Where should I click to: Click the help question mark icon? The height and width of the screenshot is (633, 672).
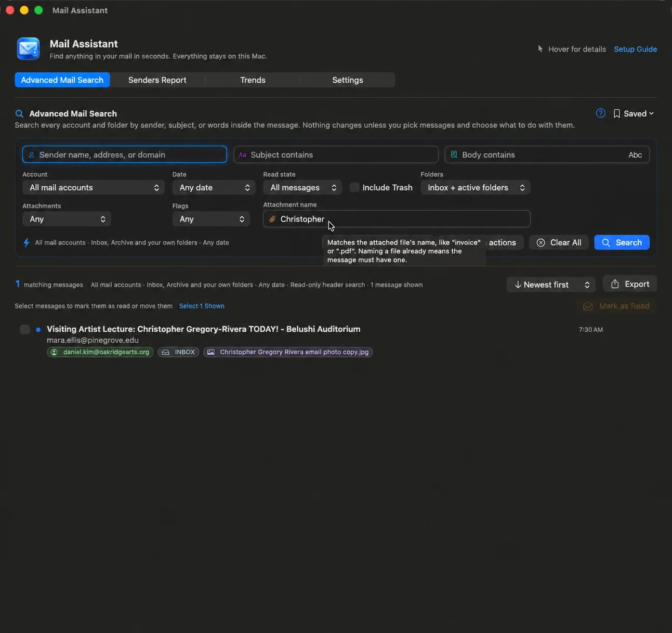pos(600,113)
